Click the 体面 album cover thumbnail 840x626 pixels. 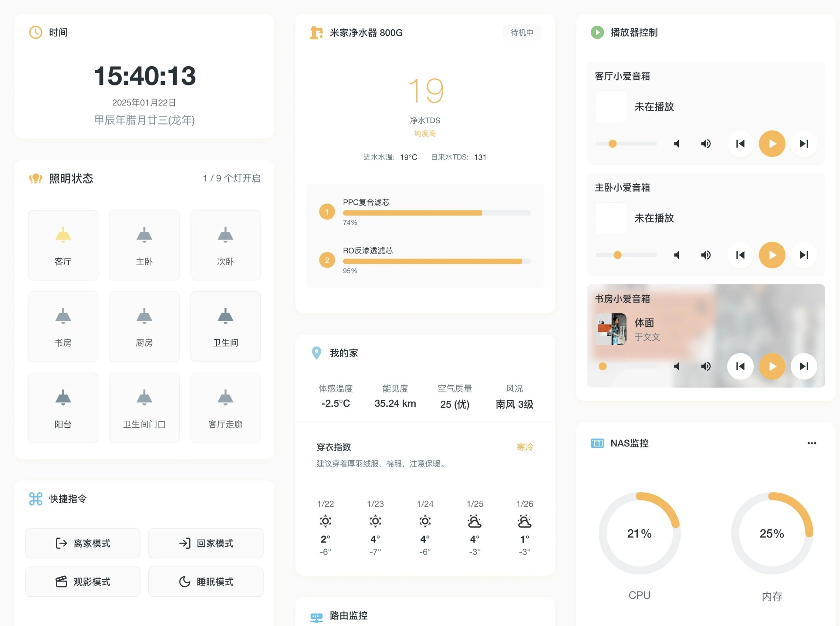[x=611, y=329]
